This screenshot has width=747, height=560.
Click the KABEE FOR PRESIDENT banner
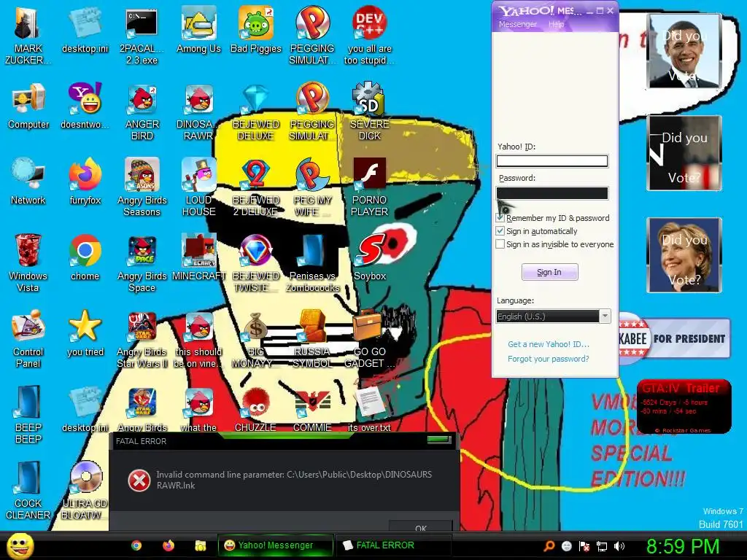[x=674, y=338]
